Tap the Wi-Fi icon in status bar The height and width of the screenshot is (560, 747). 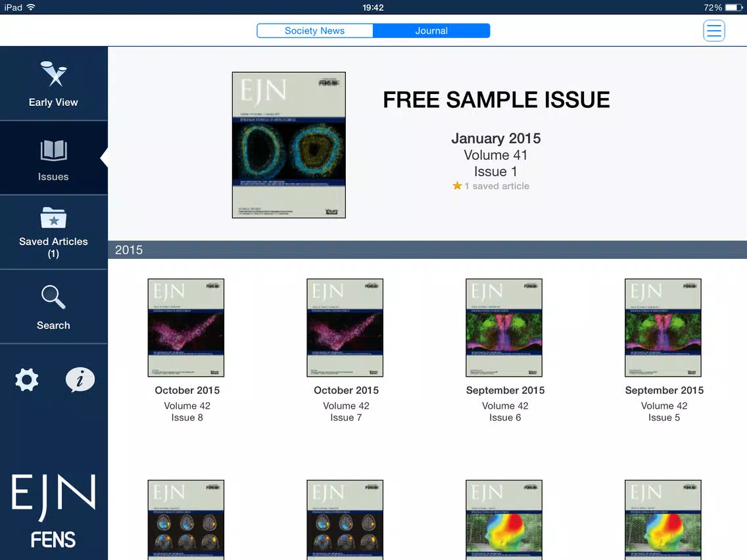point(31,7)
